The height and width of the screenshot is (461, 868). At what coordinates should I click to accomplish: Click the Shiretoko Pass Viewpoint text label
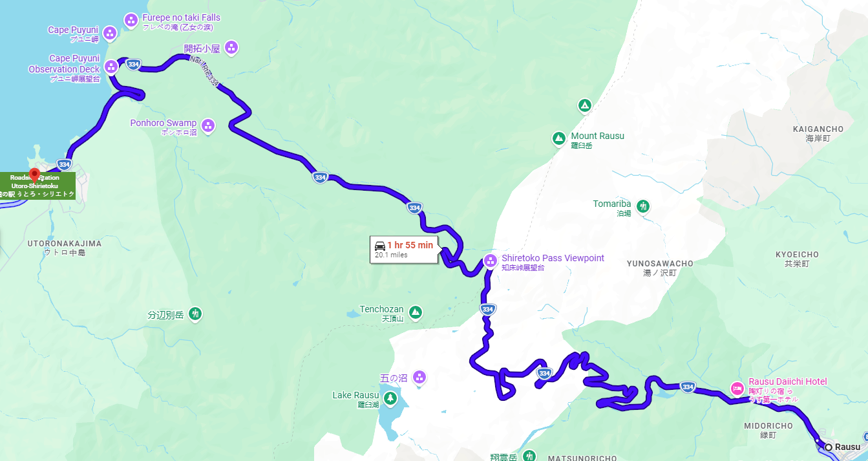[x=553, y=258]
